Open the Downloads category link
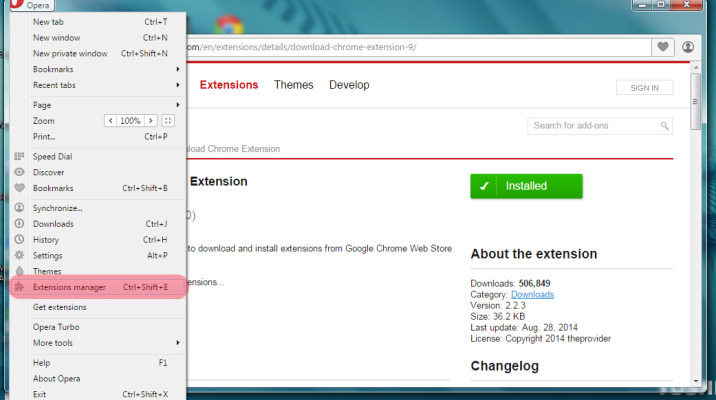 tap(532, 295)
